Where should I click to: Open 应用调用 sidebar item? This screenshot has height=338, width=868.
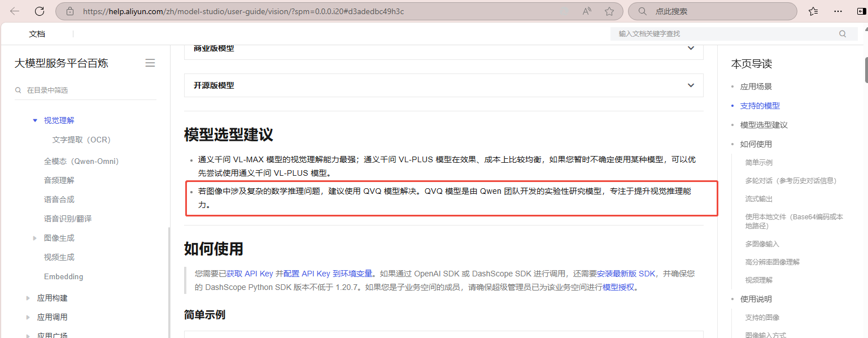coord(53,317)
